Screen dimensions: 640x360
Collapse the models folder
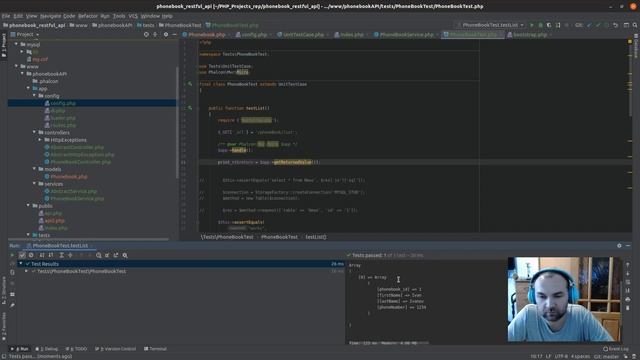click(x=34, y=169)
